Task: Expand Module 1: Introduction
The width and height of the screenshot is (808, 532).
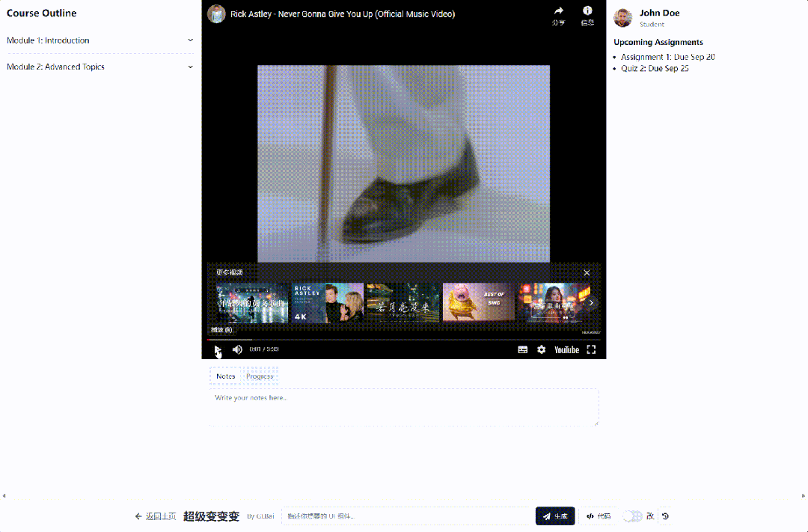Action: tap(100, 40)
